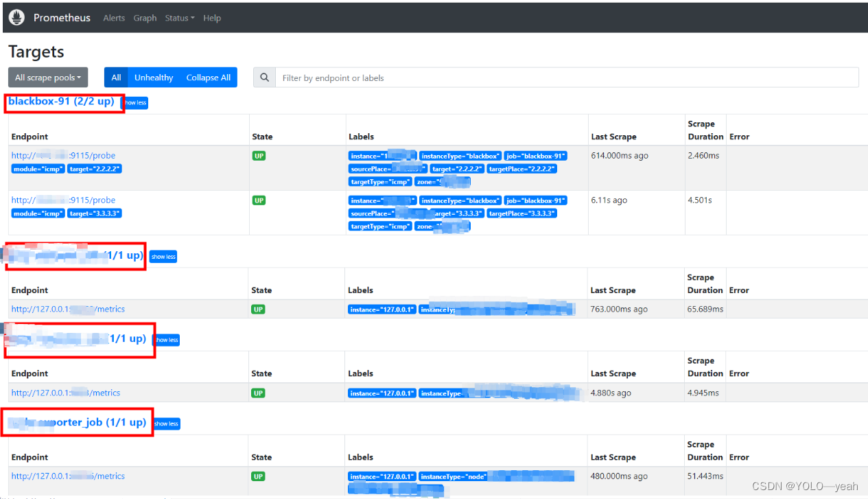Click the Prometheus brand title
868x499 pixels.
tap(62, 18)
